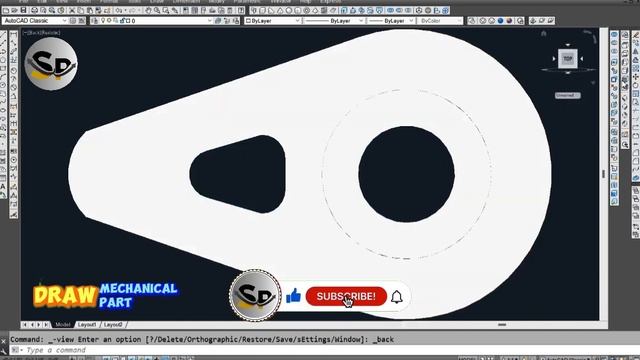This screenshot has width=640, height=360.
Task: Switch to 3D Hidden visual style
Action: coord(491,20)
